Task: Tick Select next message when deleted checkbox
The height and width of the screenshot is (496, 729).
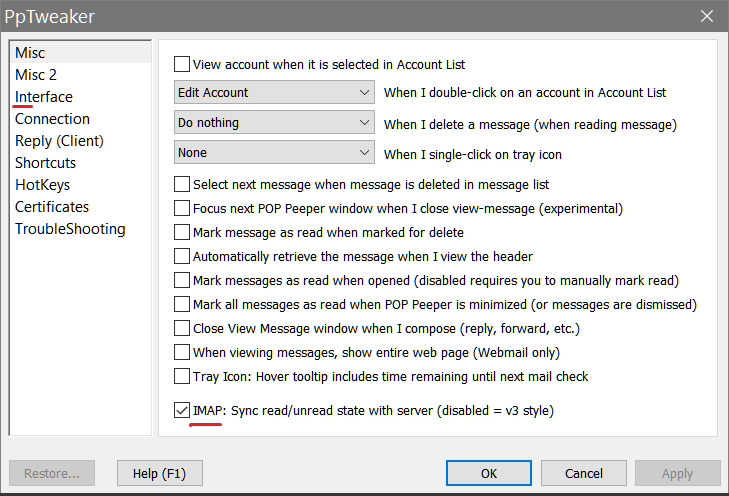Action: tap(182, 184)
